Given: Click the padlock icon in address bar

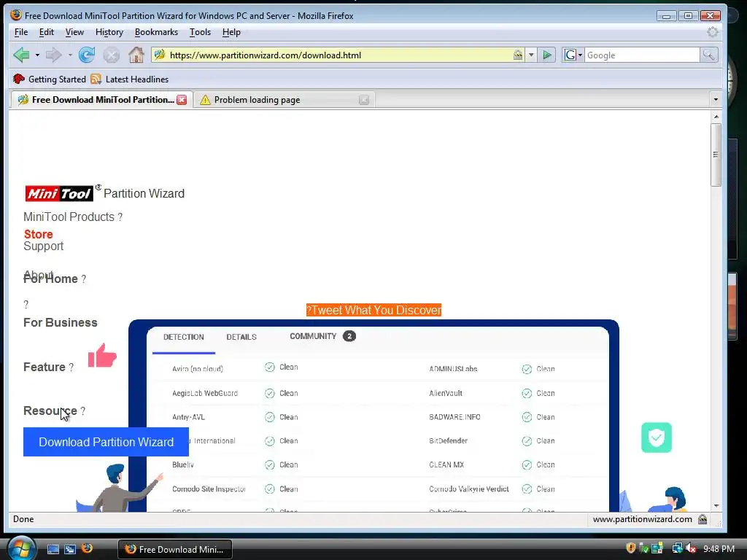Looking at the screenshot, I should tap(518, 55).
